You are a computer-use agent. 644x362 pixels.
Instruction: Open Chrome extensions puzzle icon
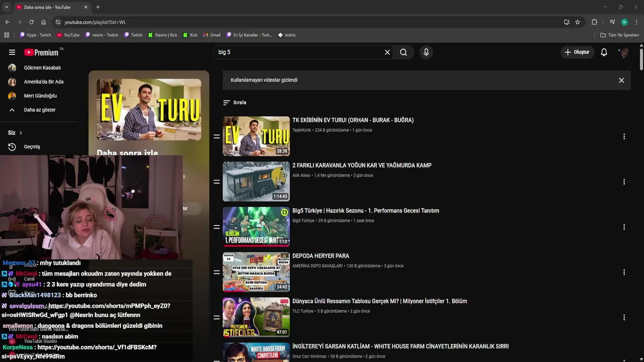click(x=594, y=22)
